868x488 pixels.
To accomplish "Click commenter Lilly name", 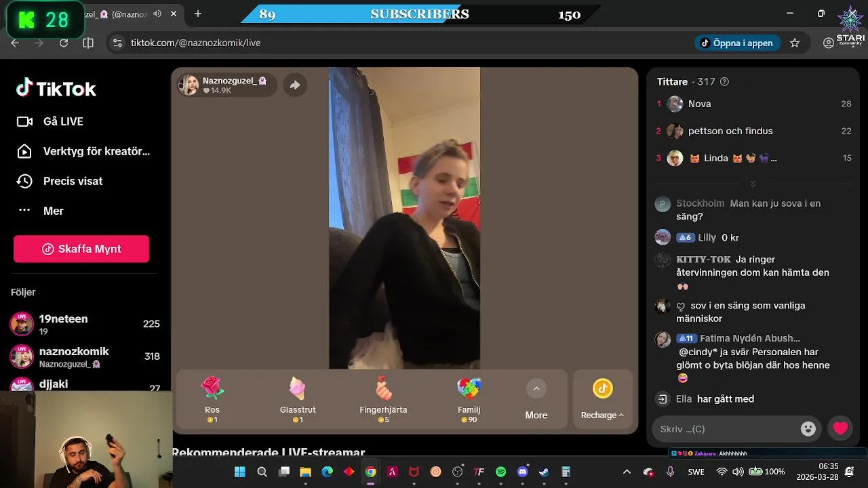I will 707,238.
